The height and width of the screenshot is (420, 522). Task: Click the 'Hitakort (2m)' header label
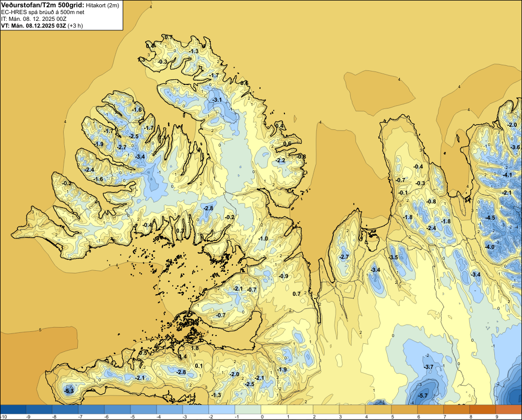point(102,5)
